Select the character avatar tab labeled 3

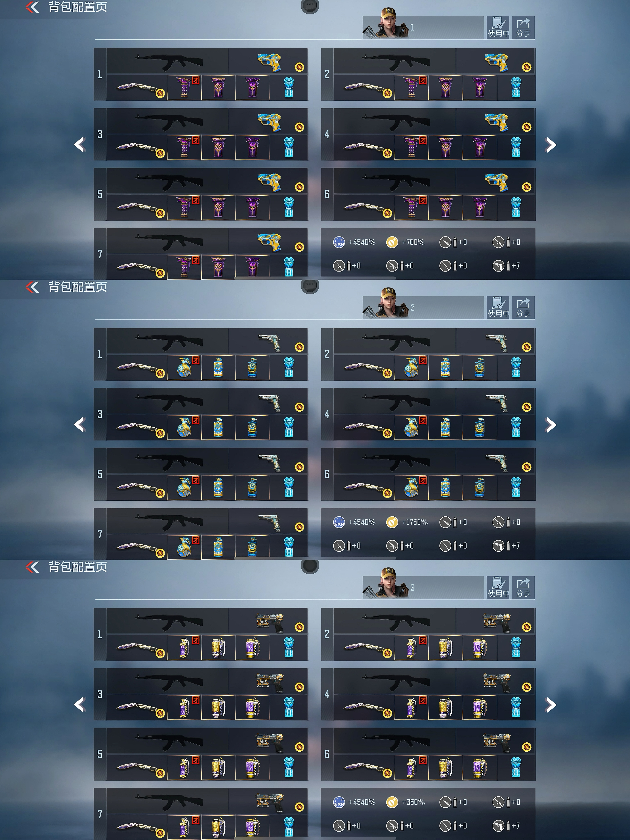423,587
